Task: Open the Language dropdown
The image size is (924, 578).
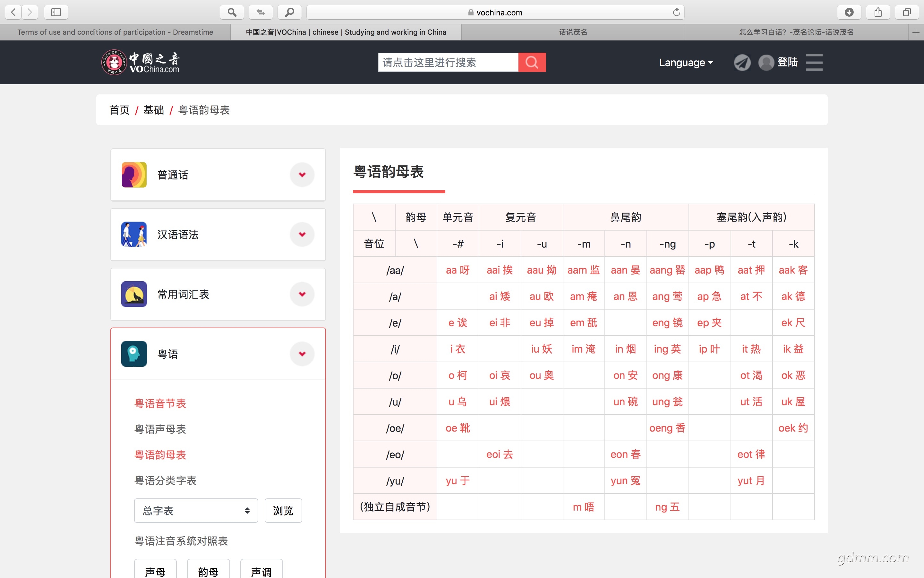Action: click(686, 62)
